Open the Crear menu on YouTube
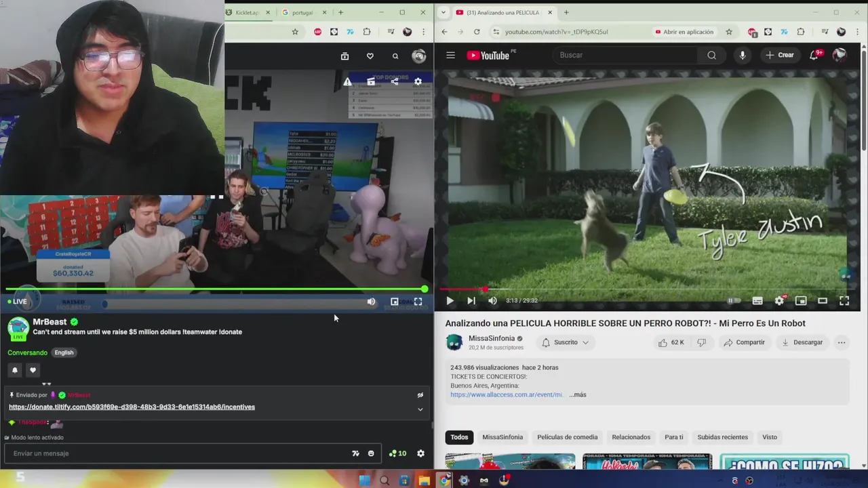This screenshot has height=488, width=868. [x=780, y=55]
